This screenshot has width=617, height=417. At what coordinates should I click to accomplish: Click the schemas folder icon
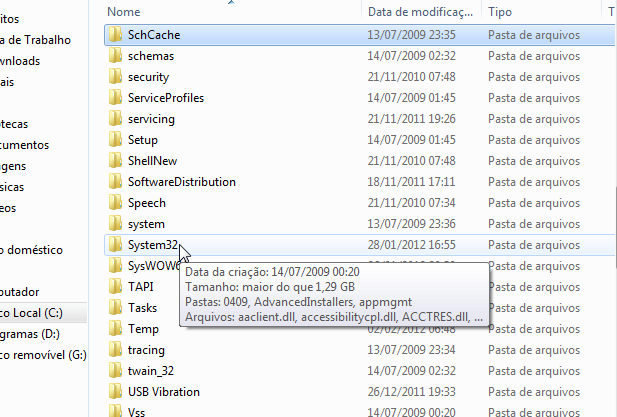point(116,56)
